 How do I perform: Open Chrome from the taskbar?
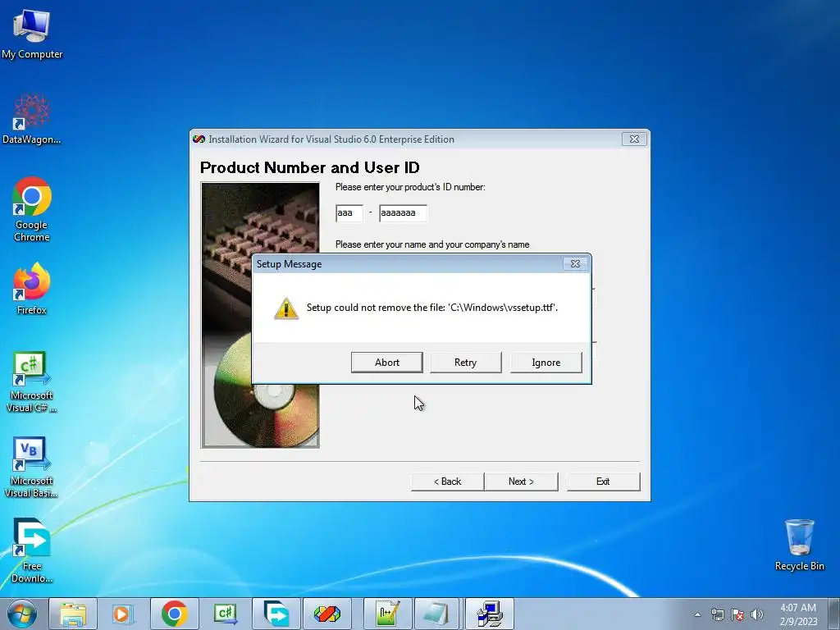(x=174, y=614)
